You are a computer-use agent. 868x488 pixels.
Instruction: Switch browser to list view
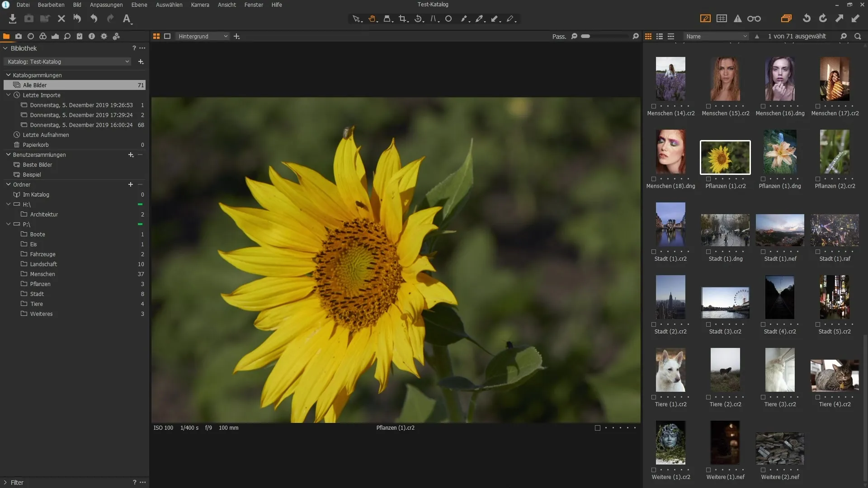point(660,36)
